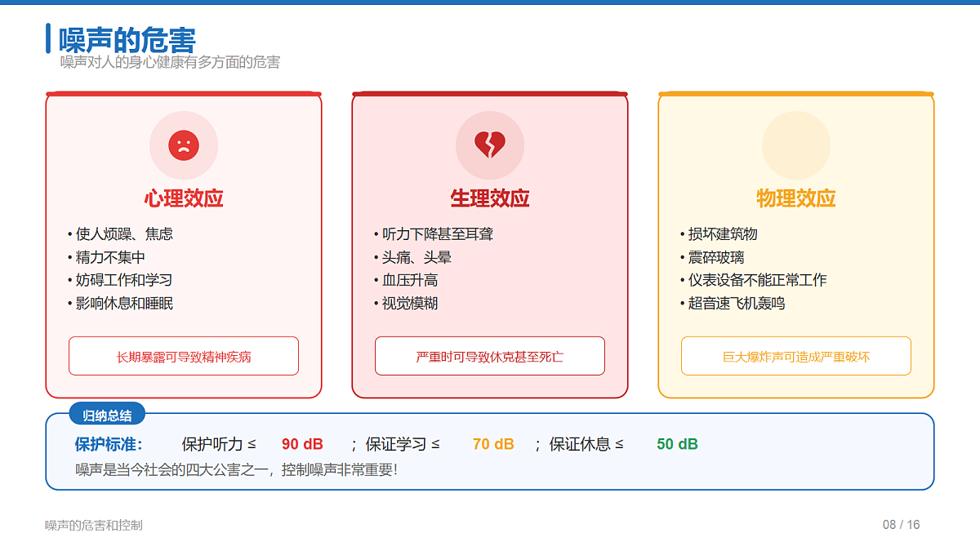Click the 保护听力 ≤ text
Image resolution: width=980 pixels, height=551 pixels.
point(219,444)
